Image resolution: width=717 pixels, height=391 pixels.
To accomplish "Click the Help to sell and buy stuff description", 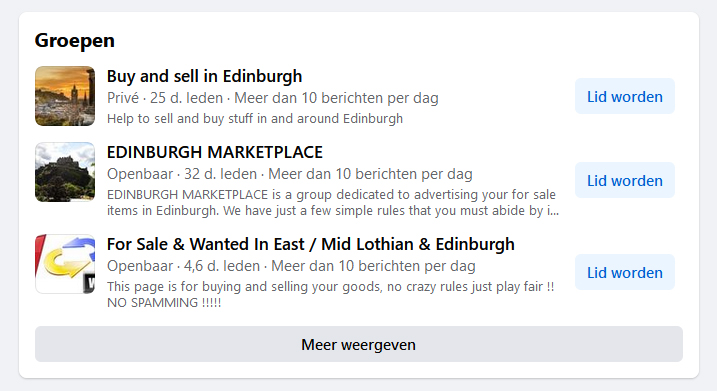I will 255,119.
